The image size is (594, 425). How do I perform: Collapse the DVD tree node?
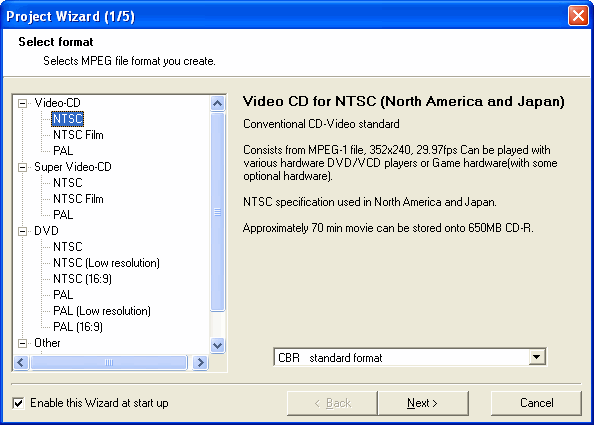point(23,231)
